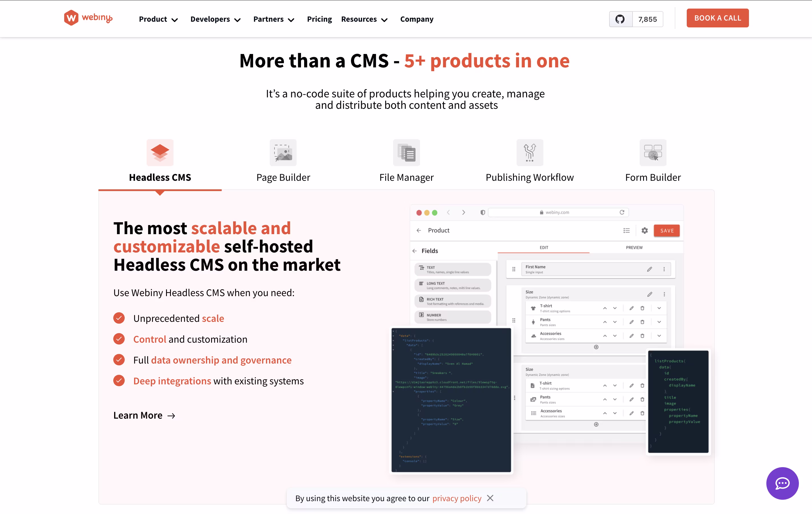812x514 pixels.
Task: Click the BOOK A CALL button
Action: click(x=717, y=18)
